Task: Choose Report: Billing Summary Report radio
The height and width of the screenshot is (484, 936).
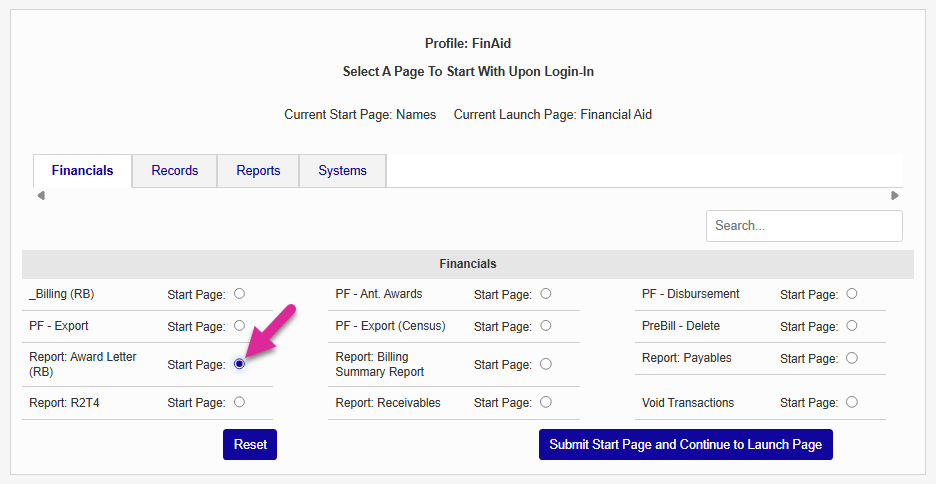Action: coord(545,364)
